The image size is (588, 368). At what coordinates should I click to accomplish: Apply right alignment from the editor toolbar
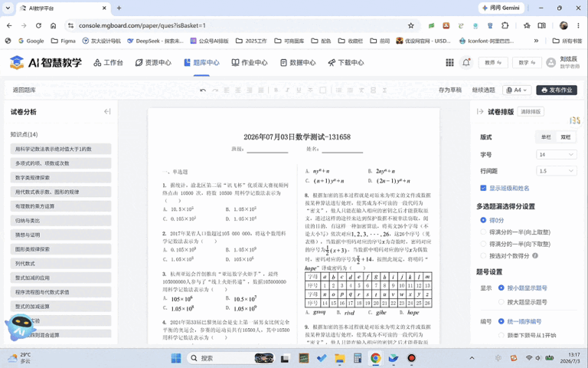pos(250,90)
